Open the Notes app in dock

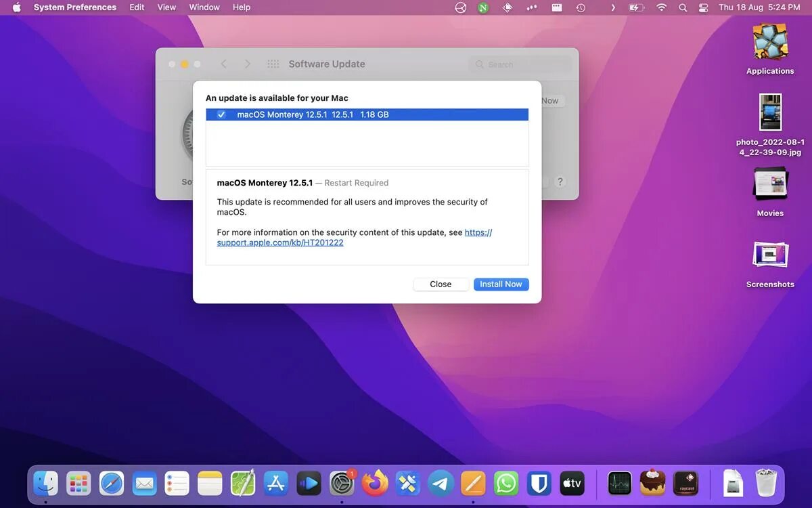(x=210, y=483)
